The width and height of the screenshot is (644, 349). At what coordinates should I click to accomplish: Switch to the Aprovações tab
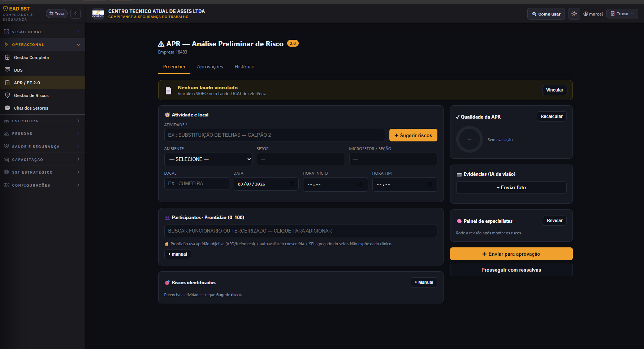tap(210, 67)
